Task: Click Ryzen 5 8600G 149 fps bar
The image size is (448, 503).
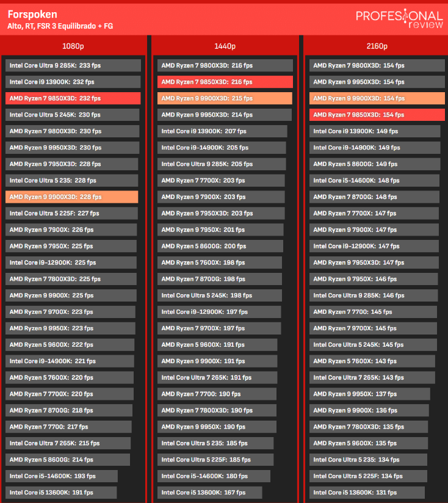Action: (x=375, y=164)
